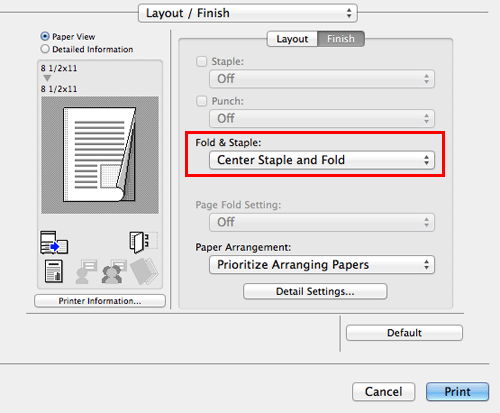Click the Page Fold Setting label
500x413 pixels.
tap(238, 205)
